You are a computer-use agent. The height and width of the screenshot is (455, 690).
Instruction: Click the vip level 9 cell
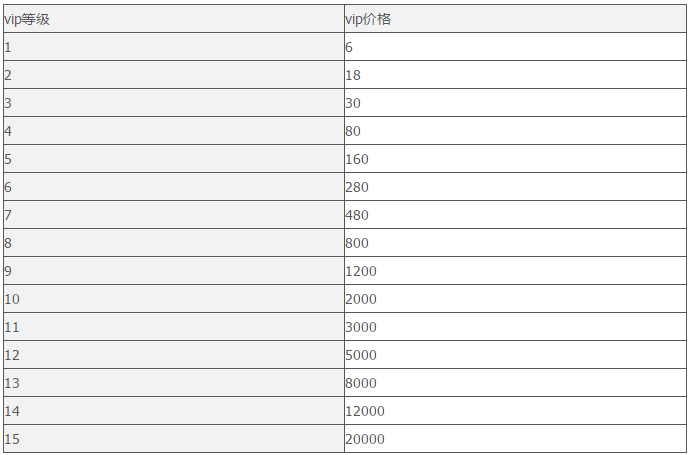tap(173, 271)
